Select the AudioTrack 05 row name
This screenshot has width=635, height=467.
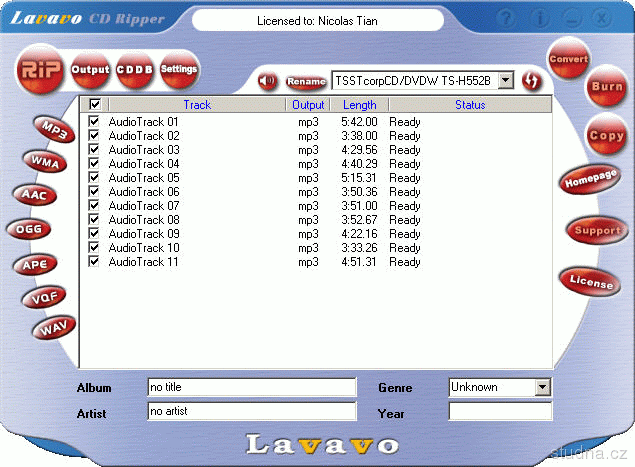[x=144, y=178]
